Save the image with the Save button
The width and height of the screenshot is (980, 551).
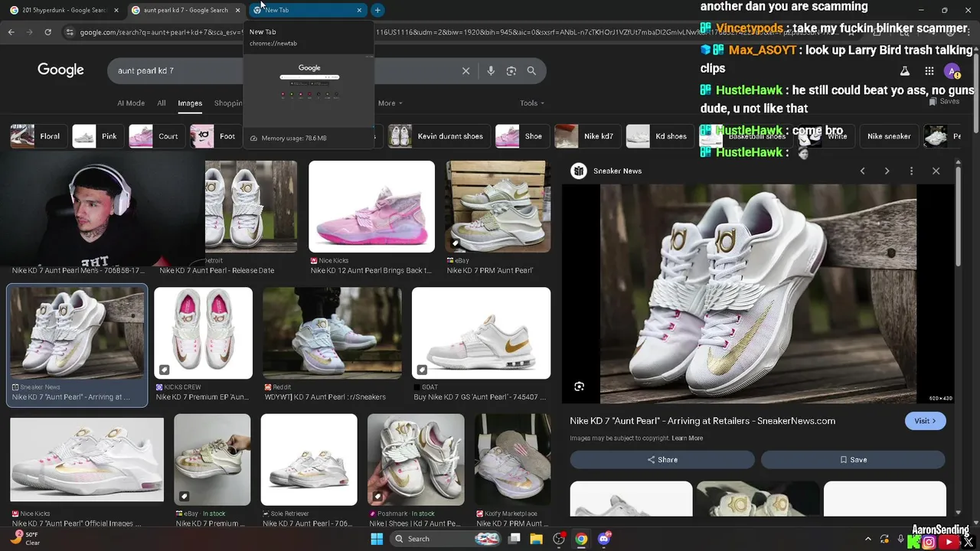[854, 460]
